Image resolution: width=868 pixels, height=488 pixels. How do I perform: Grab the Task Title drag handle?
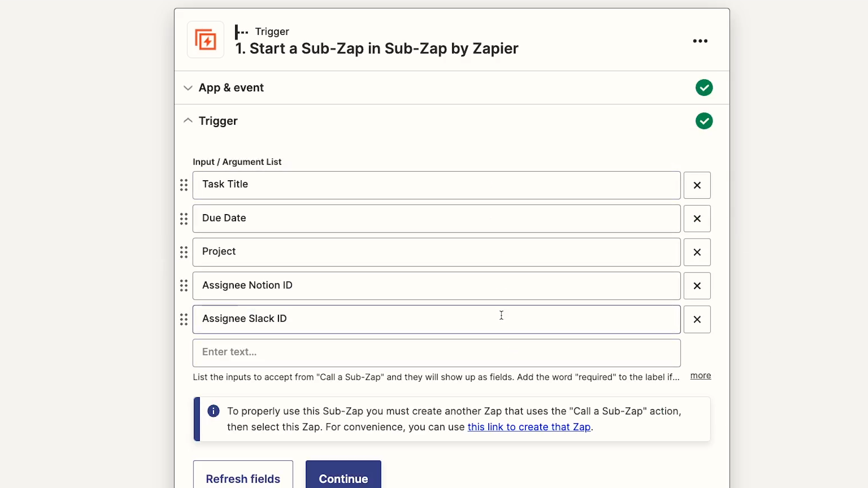point(184,185)
